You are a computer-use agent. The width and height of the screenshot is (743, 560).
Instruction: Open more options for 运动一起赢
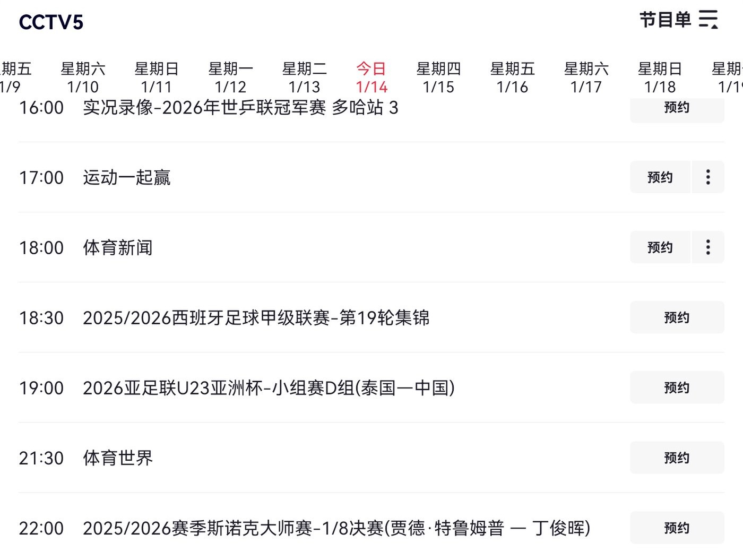[707, 177]
